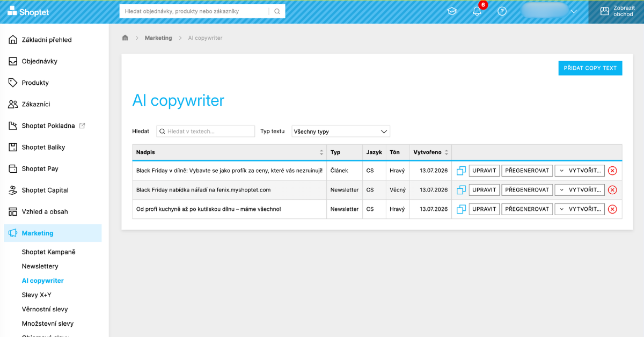The image size is (644, 337).
Task: Click the shop storefront icon next to Zobrazit obchod
Action: coord(605,11)
